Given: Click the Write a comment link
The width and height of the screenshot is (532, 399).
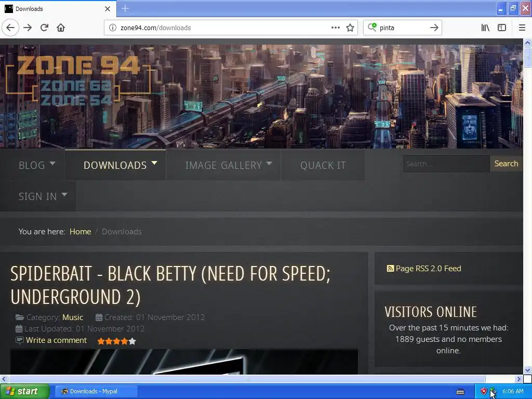Looking at the screenshot, I should (x=56, y=340).
